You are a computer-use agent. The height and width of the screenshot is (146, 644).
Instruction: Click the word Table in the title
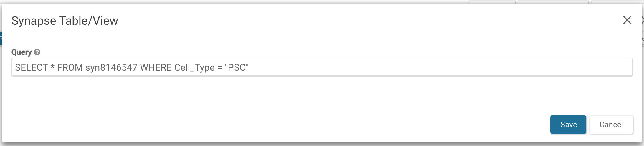click(74, 21)
